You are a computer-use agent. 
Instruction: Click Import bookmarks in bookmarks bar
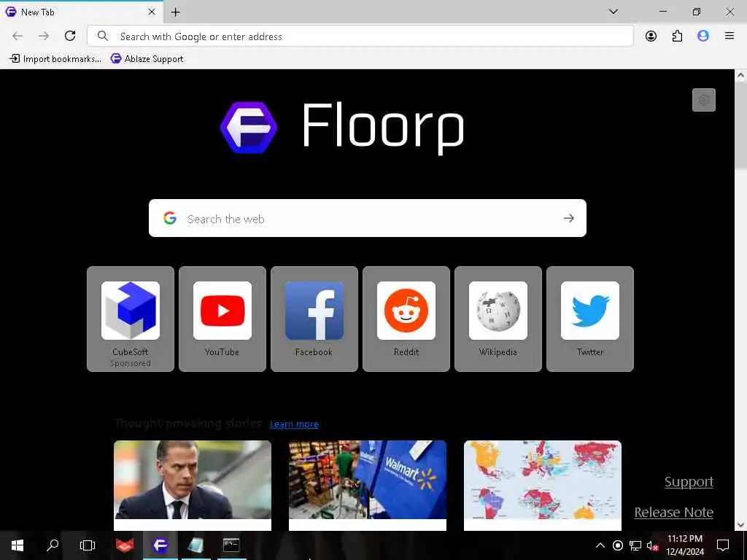[55, 59]
